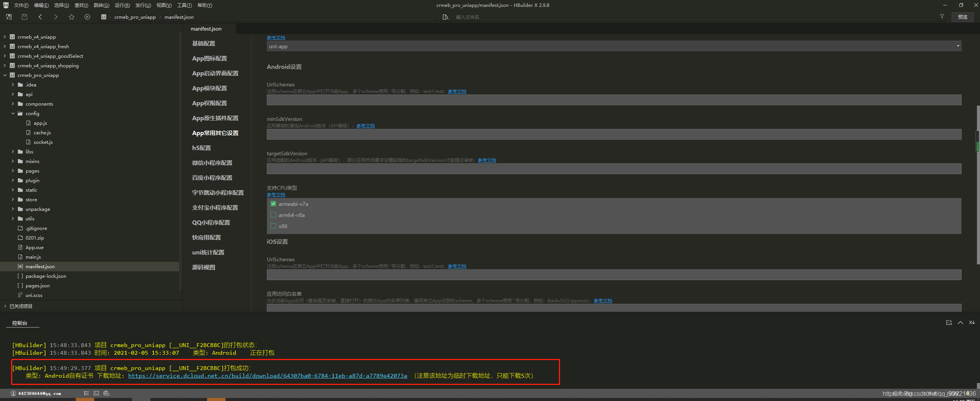Click the console close-down icon

(972, 323)
